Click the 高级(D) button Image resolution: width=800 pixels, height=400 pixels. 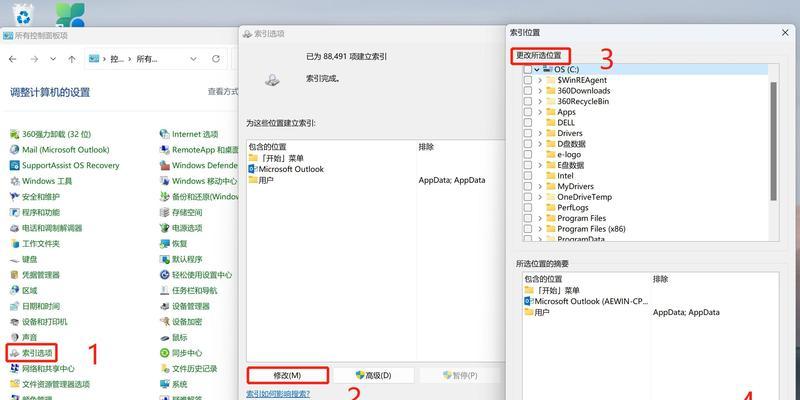[370, 375]
